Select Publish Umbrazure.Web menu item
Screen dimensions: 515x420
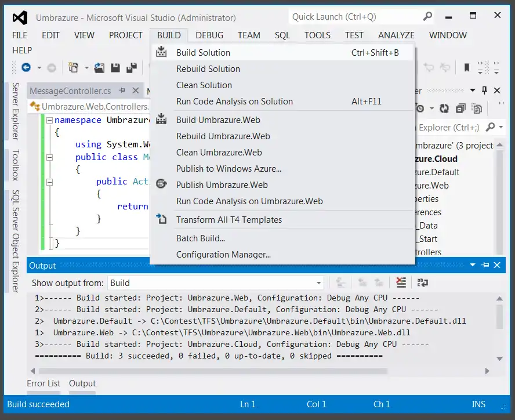pos(282,184)
